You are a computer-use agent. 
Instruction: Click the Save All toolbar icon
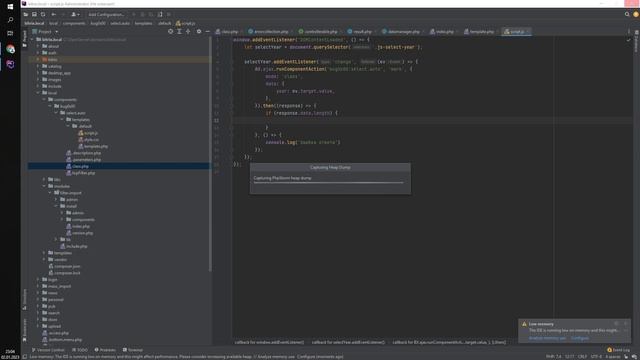pyautogui.click(x=34, y=14)
